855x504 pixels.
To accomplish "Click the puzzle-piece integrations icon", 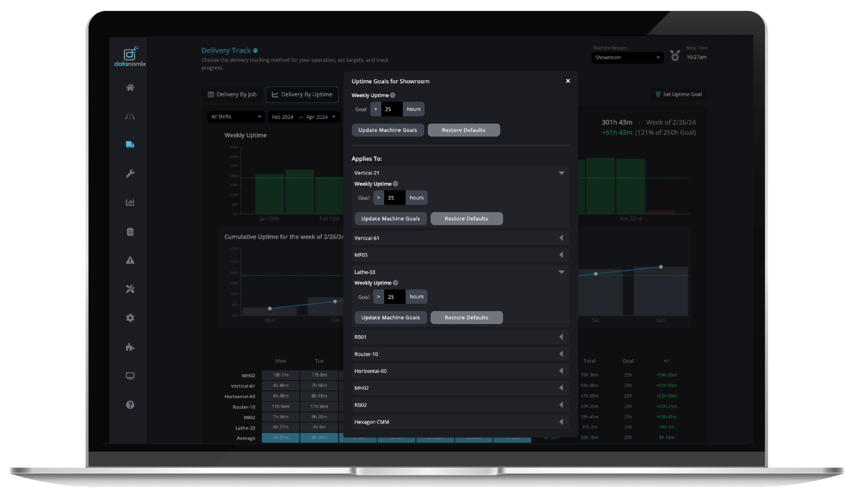I will click(130, 347).
